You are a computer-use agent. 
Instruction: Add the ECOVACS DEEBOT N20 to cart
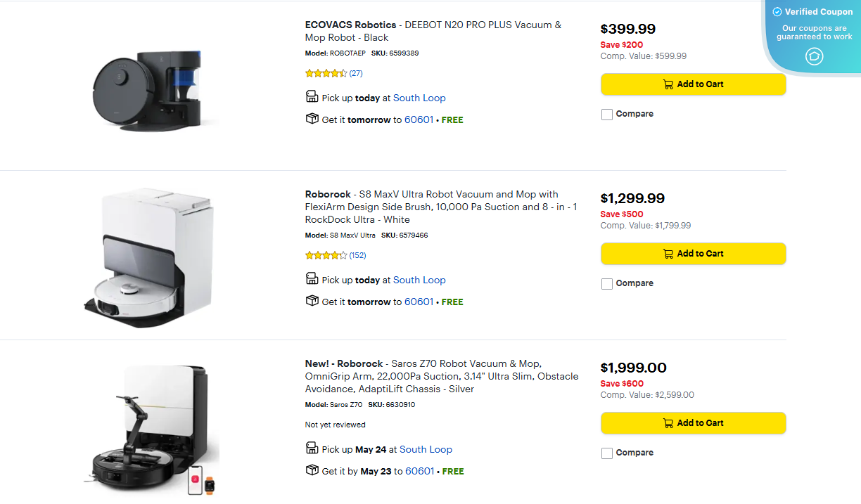(x=693, y=84)
